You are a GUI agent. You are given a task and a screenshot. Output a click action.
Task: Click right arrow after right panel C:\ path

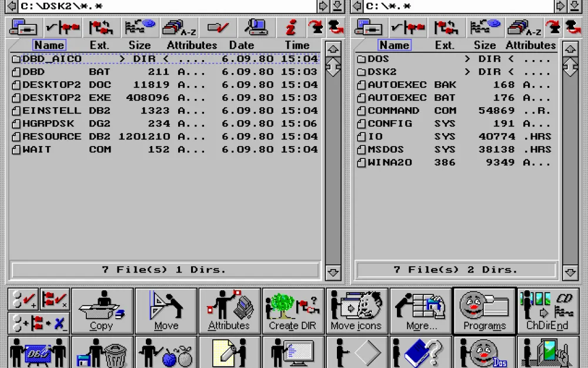pyautogui.click(x=560, y=6)
